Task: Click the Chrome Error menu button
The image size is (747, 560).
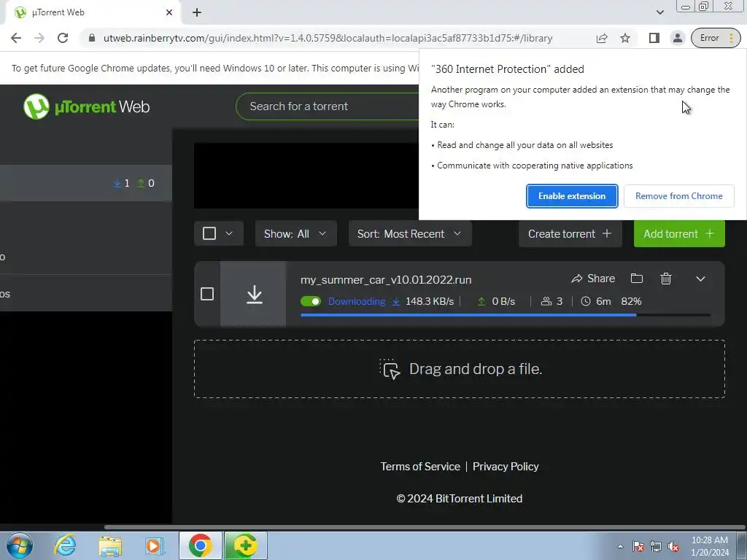Action: click(x=716, y=38)
